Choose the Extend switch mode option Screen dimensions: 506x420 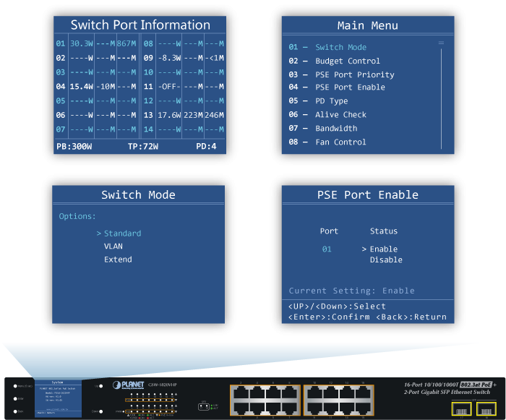(x=118, y=260)
